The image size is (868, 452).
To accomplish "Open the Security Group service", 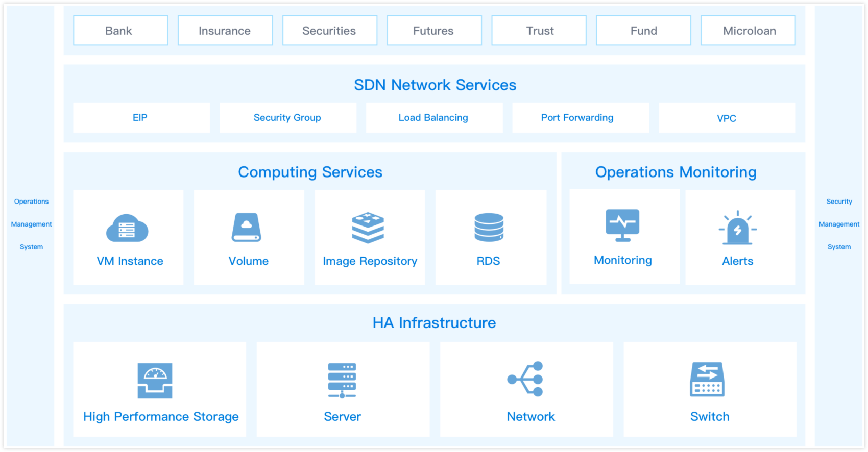I will coord(287,118).
